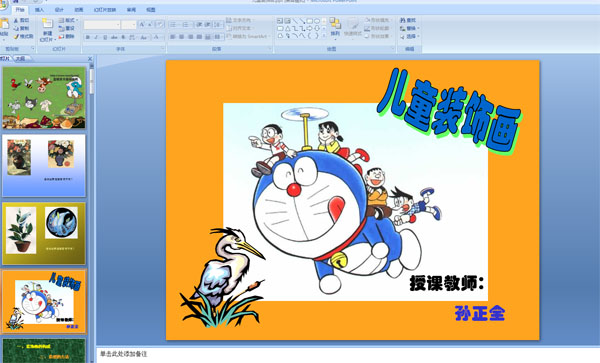The image size is (600, 363).
Task: Open the Slide Show ribbon tab
Action: point(105,10)
